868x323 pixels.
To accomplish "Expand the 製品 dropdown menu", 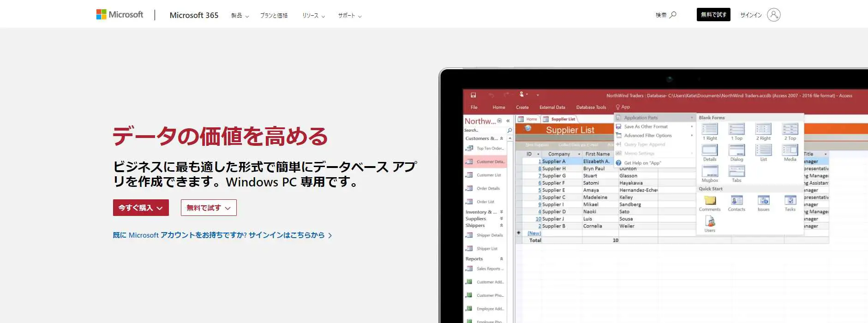I will tap(240, 16).
